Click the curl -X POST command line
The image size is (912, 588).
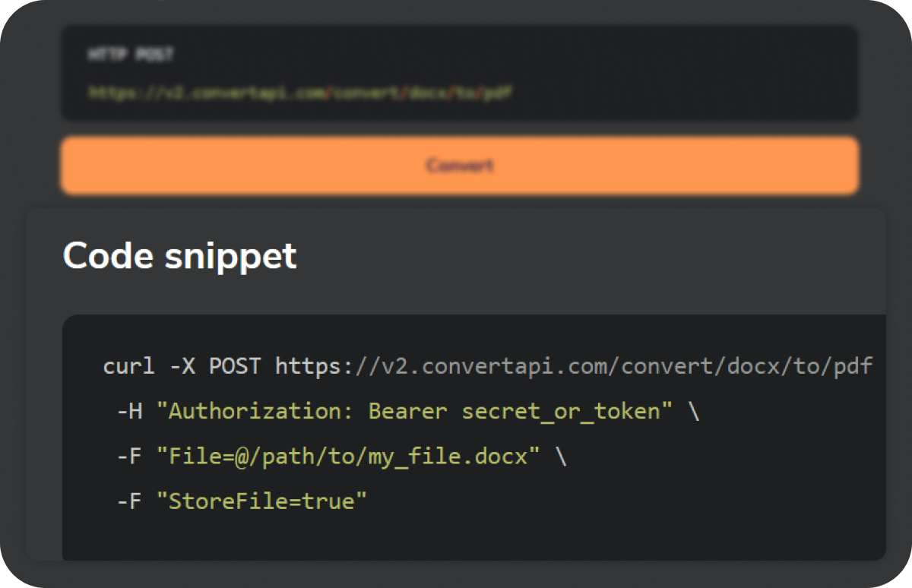click(x=487, y=366)
